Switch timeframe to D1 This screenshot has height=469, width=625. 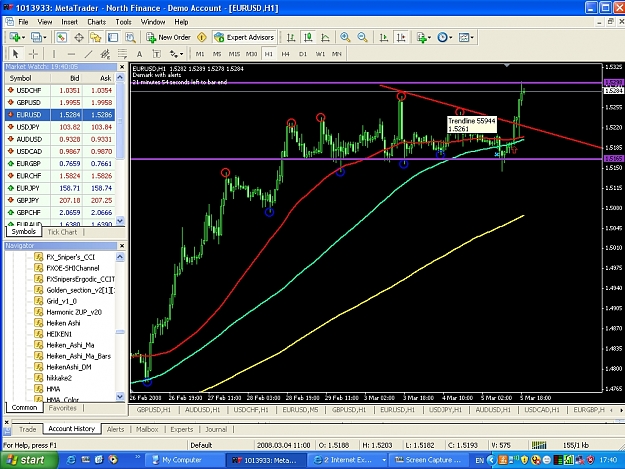click(x=303, y=54)
